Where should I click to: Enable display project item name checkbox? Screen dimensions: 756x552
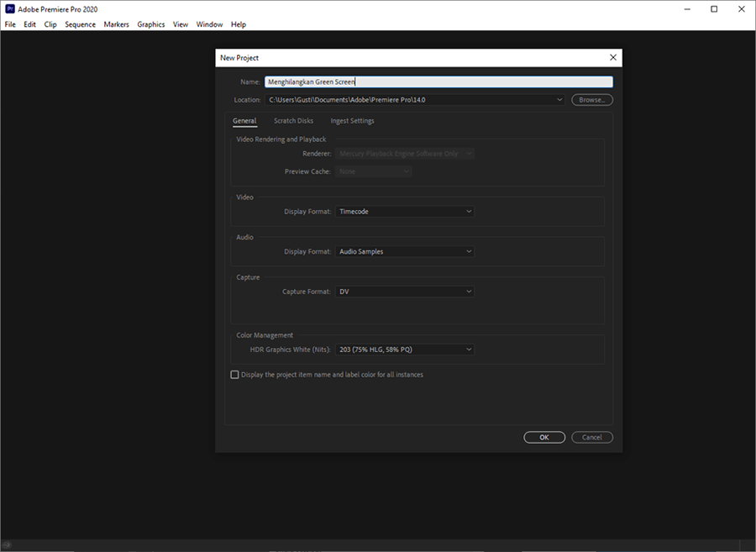[235, 375]
